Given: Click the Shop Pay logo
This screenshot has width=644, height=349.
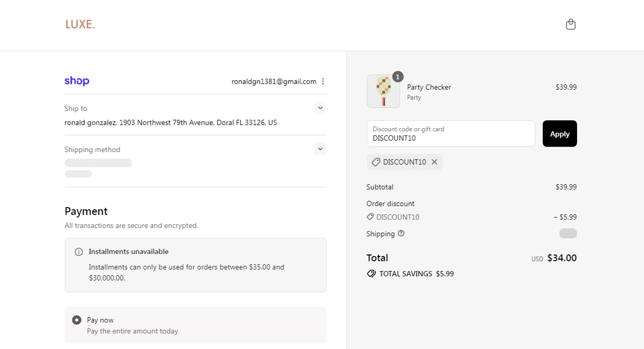Looking at the screenshot, I should point(77,81).
